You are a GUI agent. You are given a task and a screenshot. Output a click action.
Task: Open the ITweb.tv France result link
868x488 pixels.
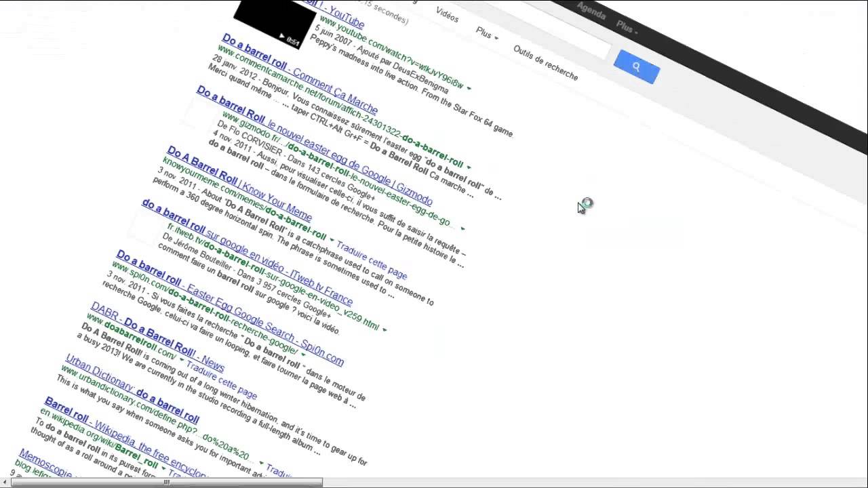(247, 251)
